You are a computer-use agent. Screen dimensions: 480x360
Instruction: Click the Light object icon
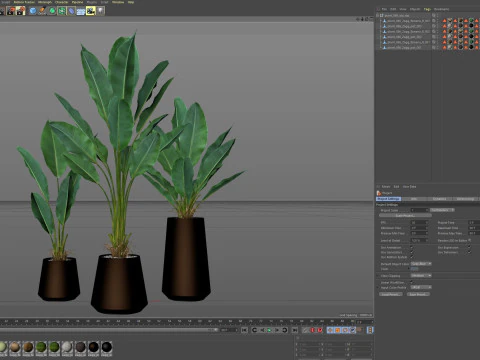pos(100,11)
